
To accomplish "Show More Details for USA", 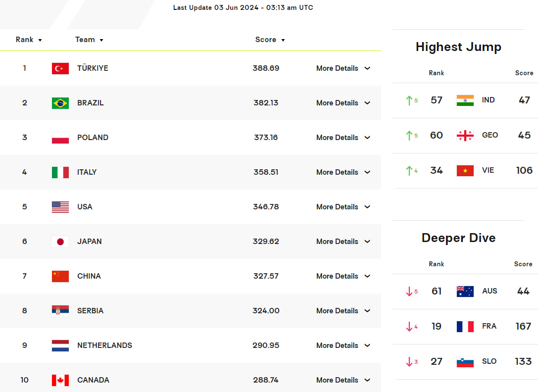I will coord(343,207).
